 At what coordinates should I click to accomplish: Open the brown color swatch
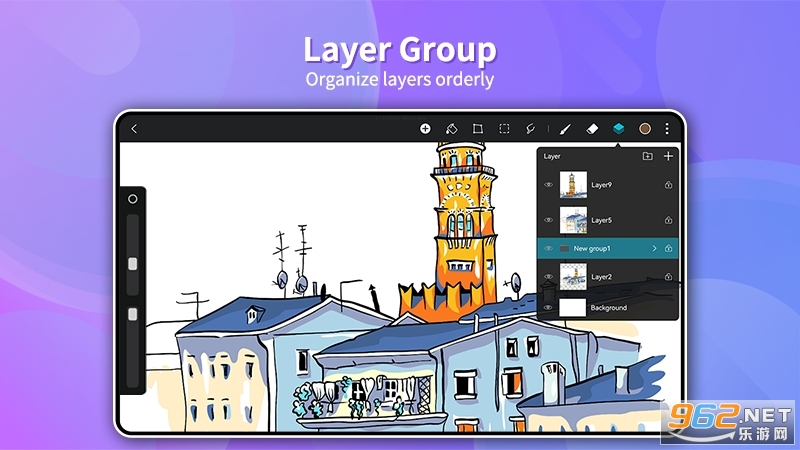[x=645, y=129]
